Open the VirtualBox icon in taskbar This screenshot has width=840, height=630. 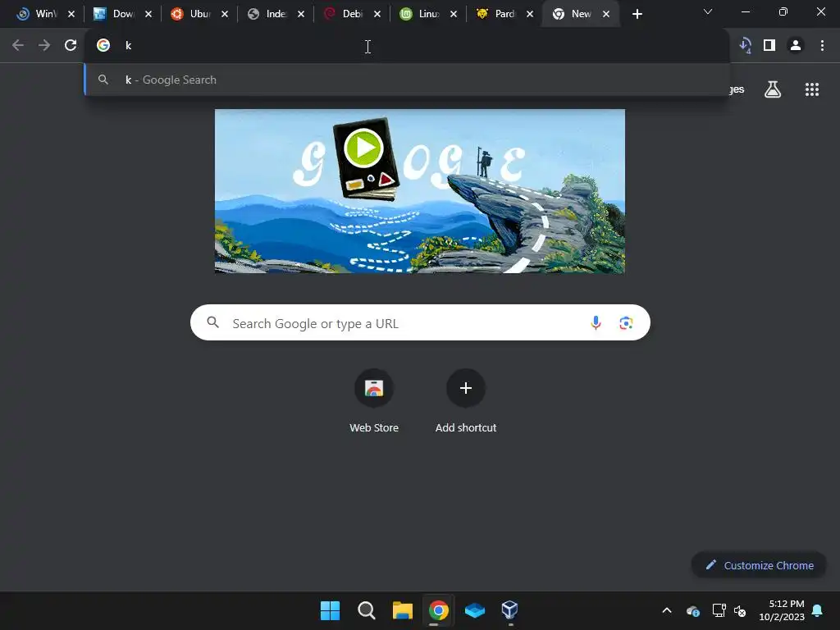[509, 610]
